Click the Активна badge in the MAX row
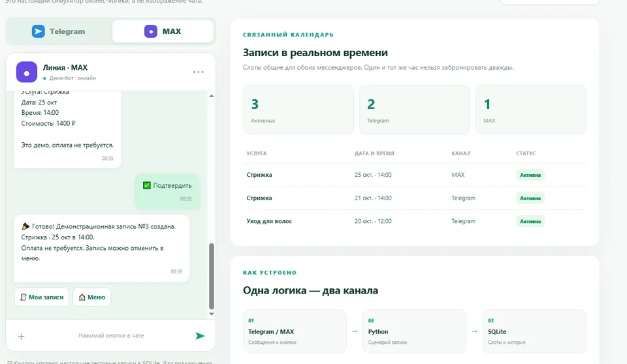 pyautogui.click(x=530, y=175)
